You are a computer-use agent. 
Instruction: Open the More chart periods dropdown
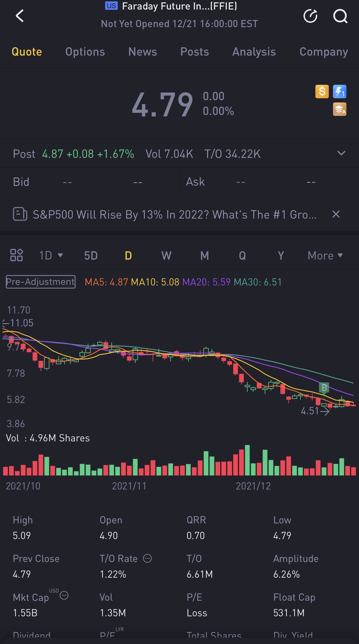point(325,255)
